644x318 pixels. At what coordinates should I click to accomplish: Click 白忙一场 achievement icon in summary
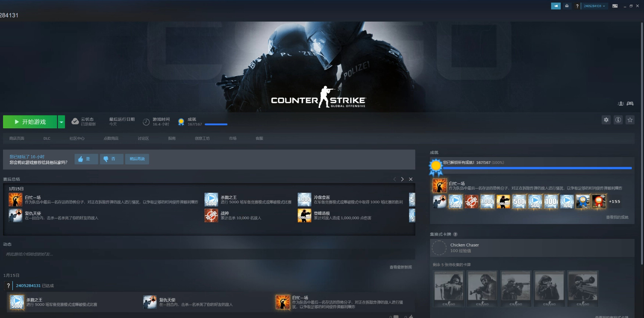click(x=16, y=200)
